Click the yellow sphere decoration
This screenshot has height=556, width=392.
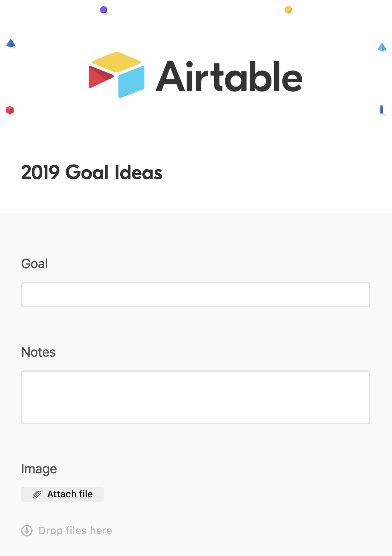288,9
